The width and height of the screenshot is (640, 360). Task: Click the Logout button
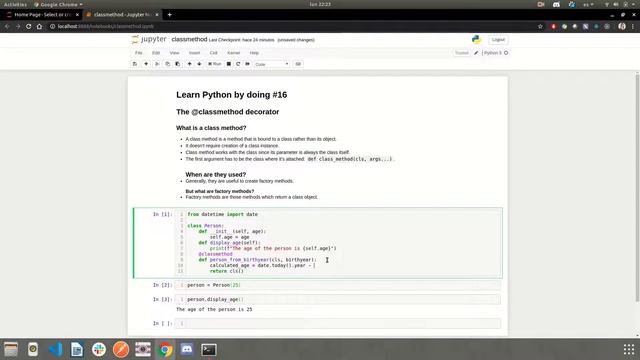[x=498, y=40]
